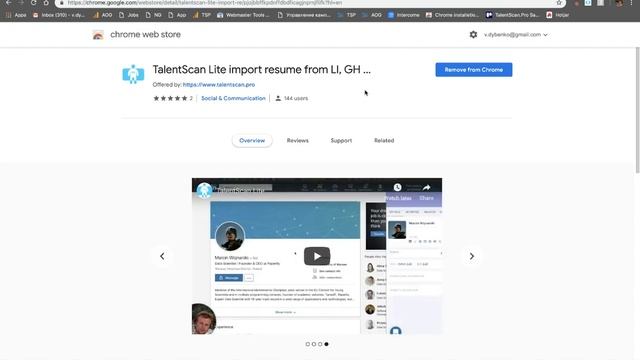The width and height of the screenshot is (640, 360).
Task: Open the NG bookmark
Action: pyautogui.click(x=153, y=15)
